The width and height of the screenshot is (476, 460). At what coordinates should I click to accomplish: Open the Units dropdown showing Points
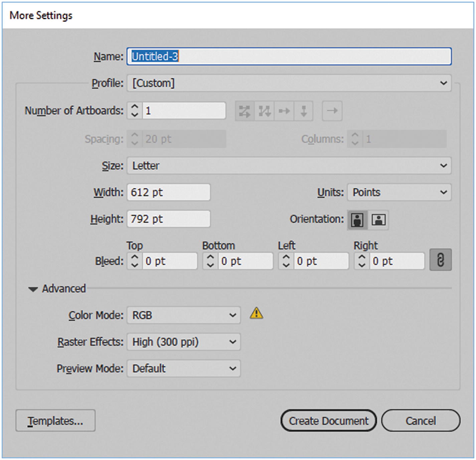coord(399,193)
